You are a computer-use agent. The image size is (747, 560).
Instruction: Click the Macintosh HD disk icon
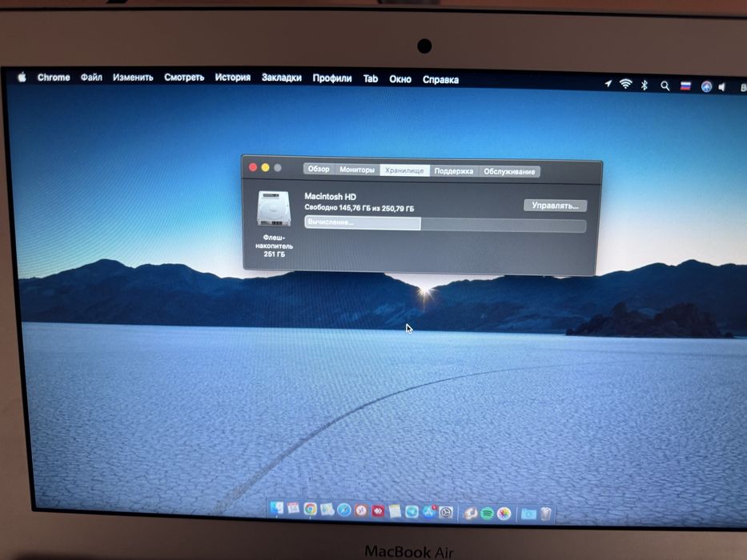click(274, 209)
